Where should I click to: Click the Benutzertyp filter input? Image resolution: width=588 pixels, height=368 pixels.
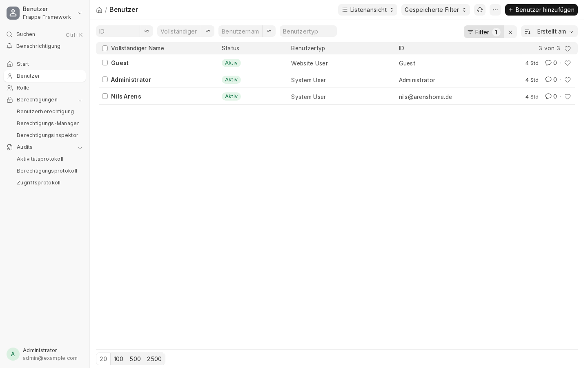(x=308, y=31)
